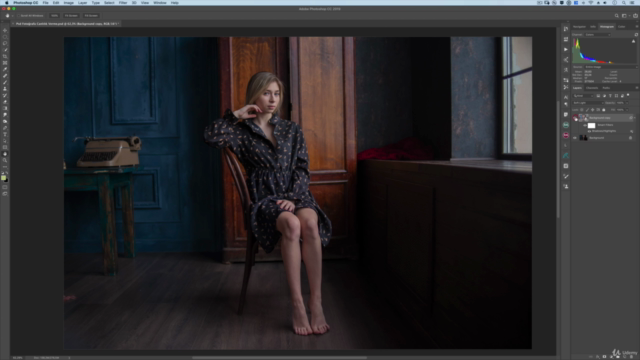Switch to the Color panel tab
640x360 pixels.
[621, 27]
